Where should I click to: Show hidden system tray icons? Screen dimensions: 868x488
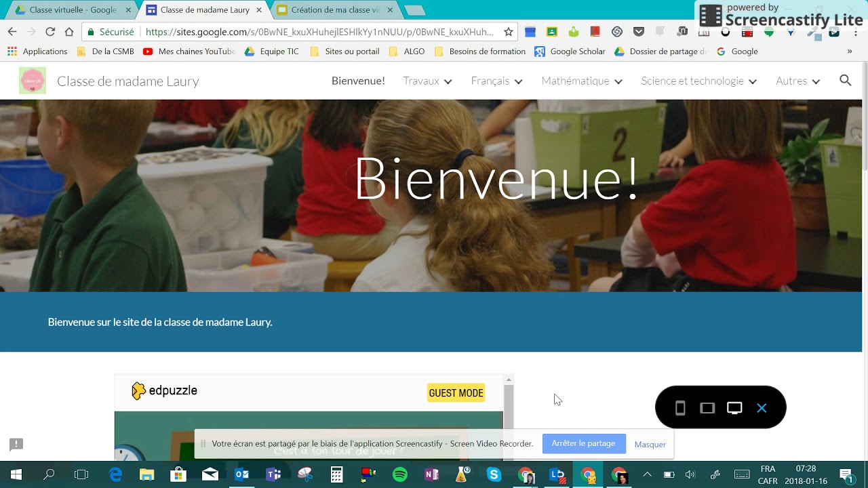click(x=647, y=474)
